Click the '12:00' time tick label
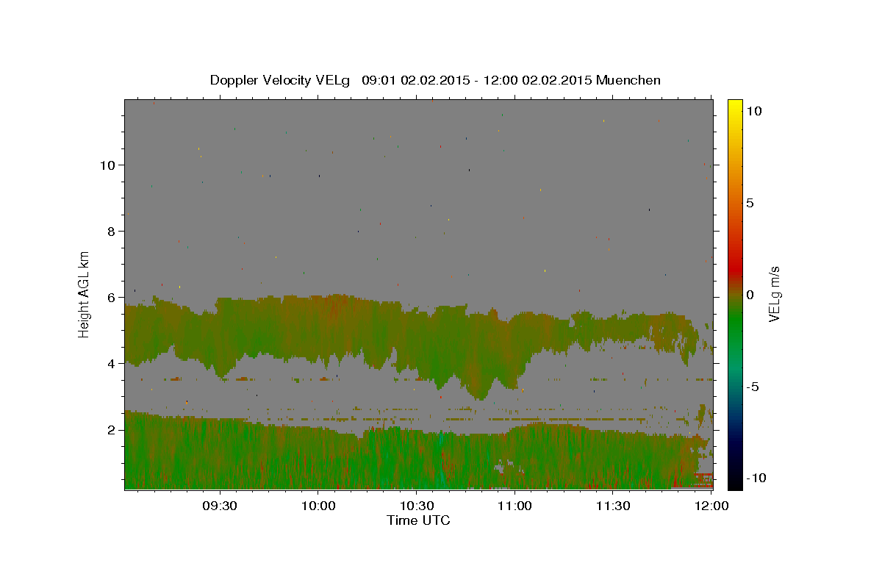This screenshot has height=588, width=882. (x=711, y=506)
